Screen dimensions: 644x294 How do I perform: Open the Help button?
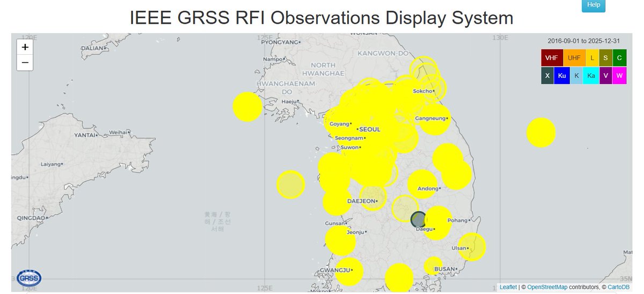594,5
